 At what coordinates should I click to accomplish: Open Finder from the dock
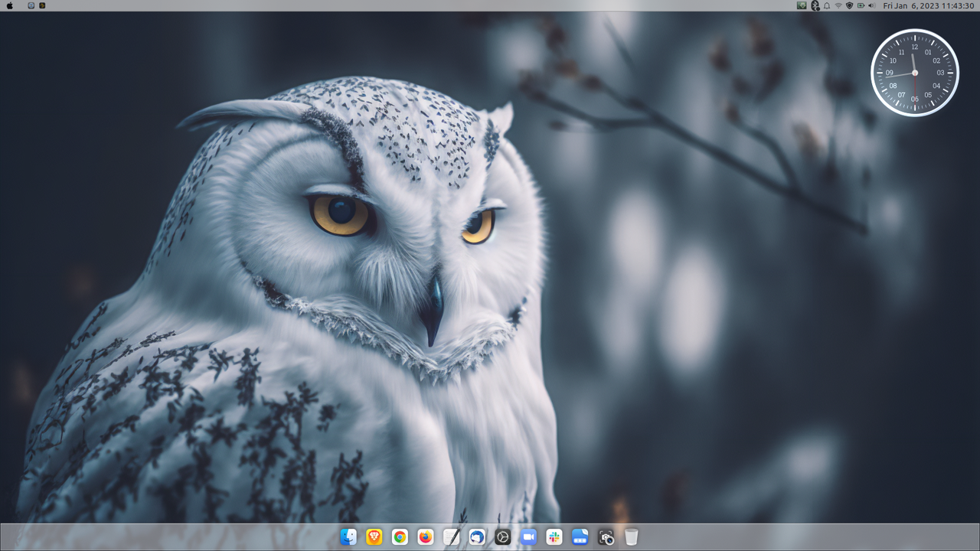[x=348, y=537]
